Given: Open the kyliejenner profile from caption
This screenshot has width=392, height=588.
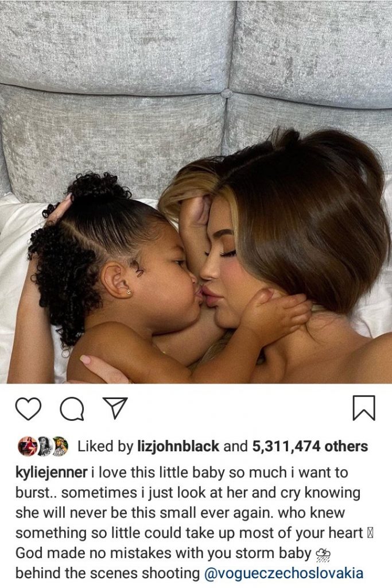Looking at the screenshot, I should (52, 473).
